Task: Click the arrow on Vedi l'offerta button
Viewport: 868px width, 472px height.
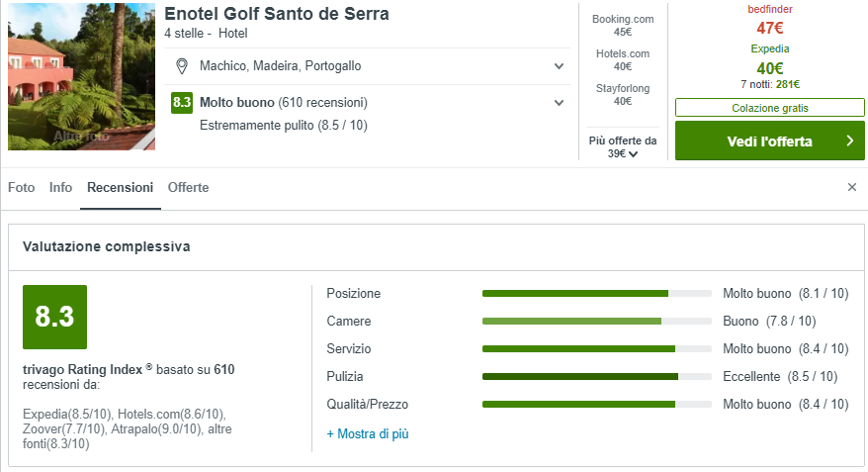Action: pyautogui.click(x=849, y=142)
